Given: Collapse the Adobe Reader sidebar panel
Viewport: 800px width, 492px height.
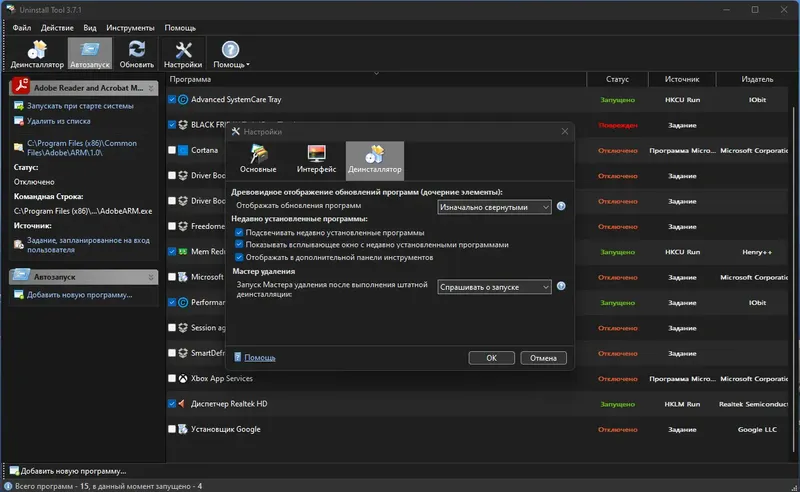Looking at the screenshot, I should [151, 88].
